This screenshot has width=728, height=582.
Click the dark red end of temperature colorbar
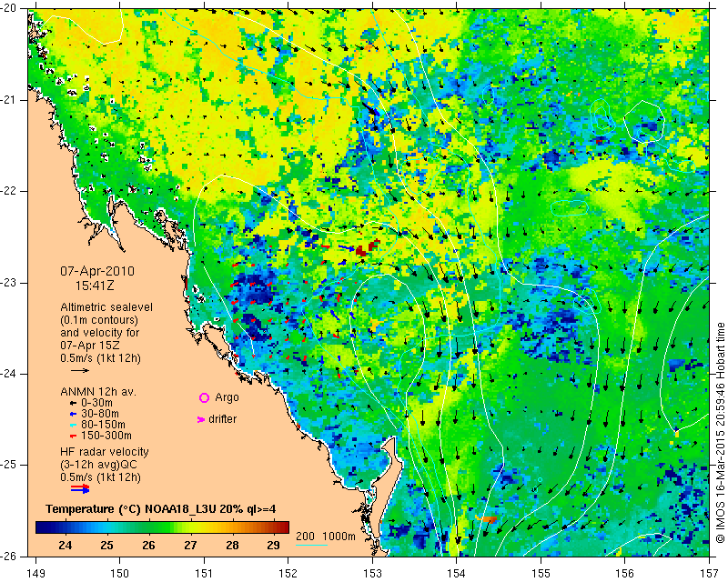283,527
